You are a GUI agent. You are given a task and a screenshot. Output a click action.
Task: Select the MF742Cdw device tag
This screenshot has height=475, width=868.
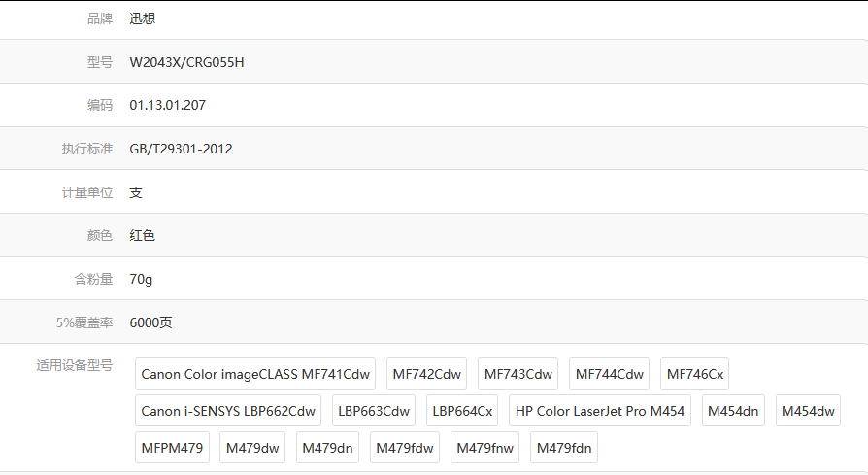[426, 374]
